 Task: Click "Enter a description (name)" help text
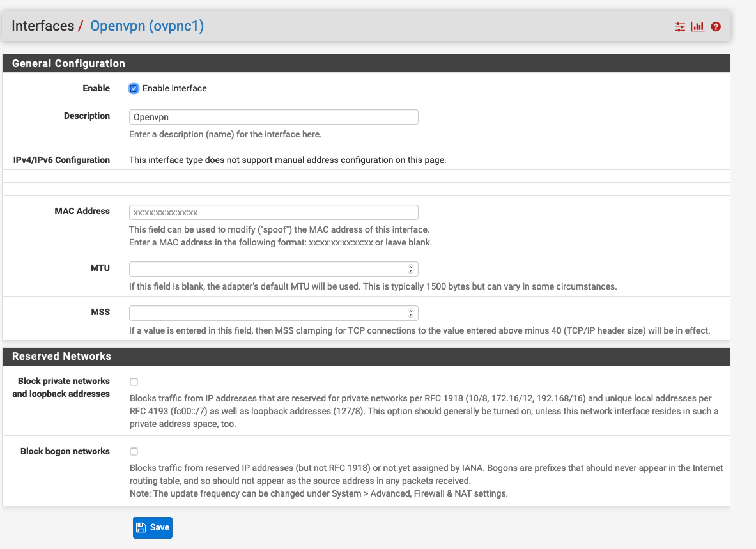point(225,134)
